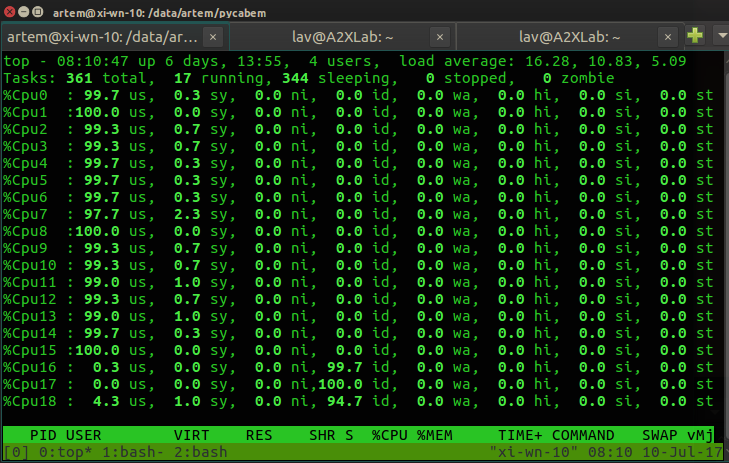Click the COMMAND column header
The width and height of the screenshot is (729, 463).
[x=583, y=436]
